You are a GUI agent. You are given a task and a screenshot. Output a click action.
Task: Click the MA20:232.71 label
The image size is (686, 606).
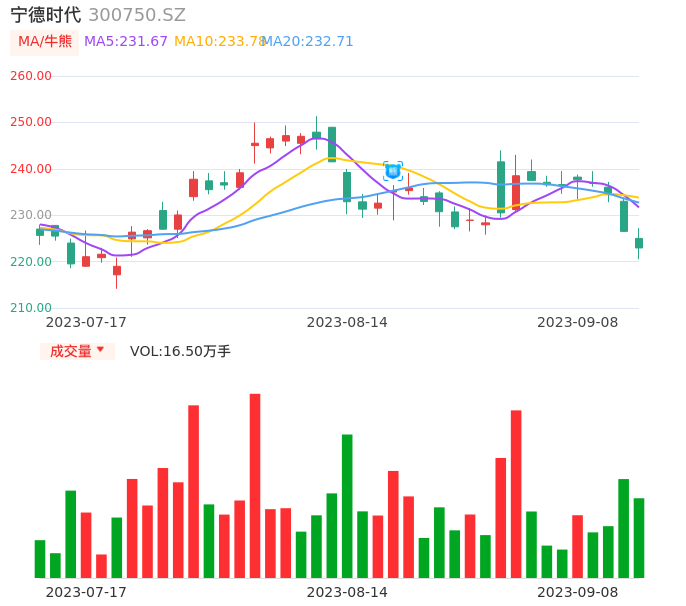pos(308,42)
